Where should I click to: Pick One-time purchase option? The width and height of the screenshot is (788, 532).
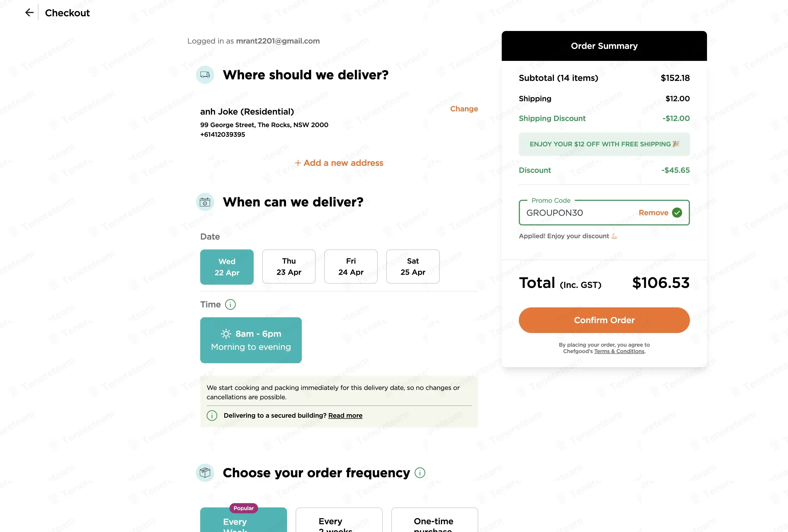click(x=435, y=520)
